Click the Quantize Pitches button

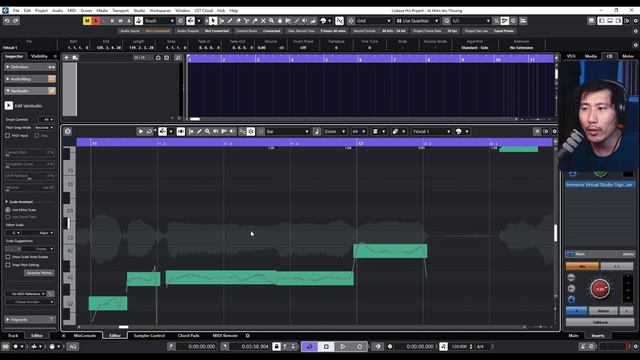pyautogui.click(x=39, y=273)
